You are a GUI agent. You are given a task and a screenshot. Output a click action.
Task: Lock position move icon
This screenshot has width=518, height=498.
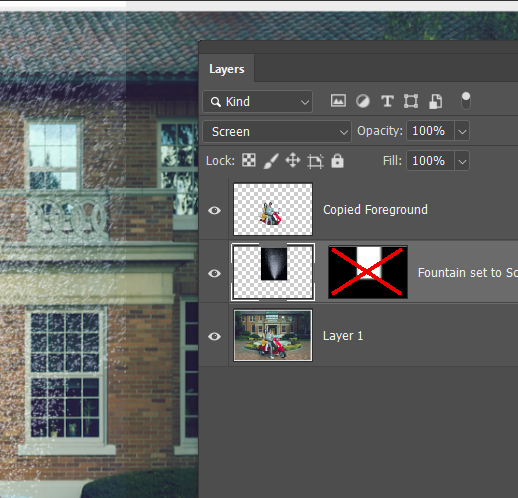(293, 160)
